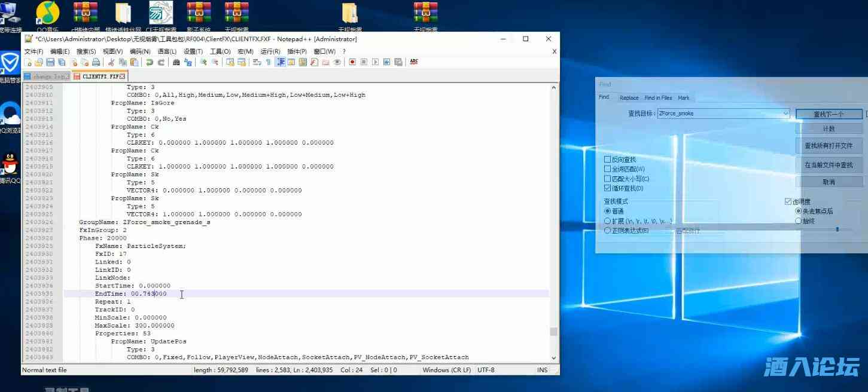Start macro recording with the red record icon
This screenshot has height=392, width=868.
pos(352,62)
